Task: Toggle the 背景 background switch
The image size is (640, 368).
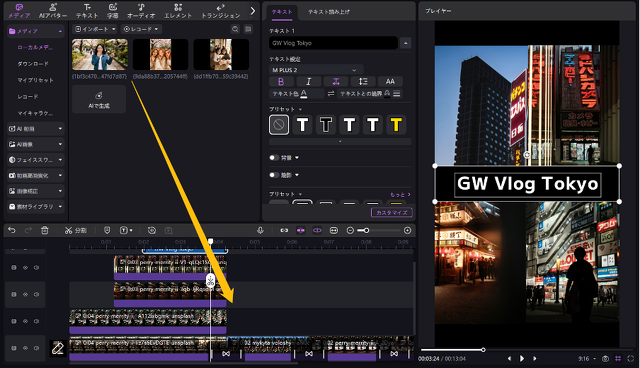Action: (x=274, y=157)
